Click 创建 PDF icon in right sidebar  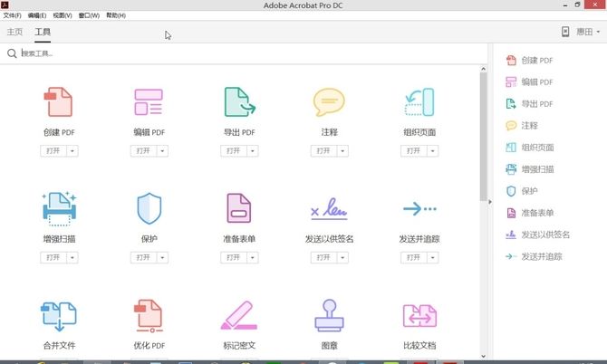click(511, 61)
